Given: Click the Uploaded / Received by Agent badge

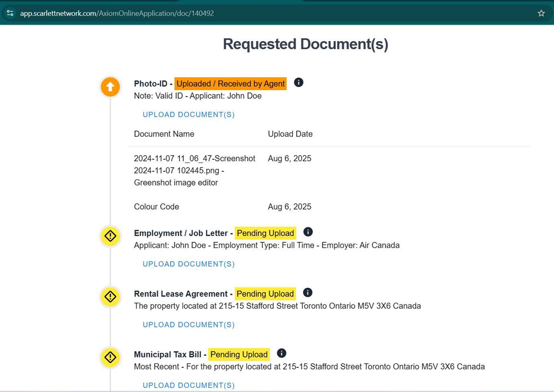Looking at the screenshot, I should click(x=230, y=83).
